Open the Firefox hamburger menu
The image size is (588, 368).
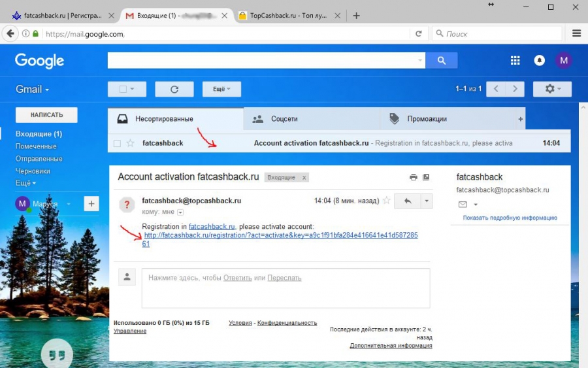click(577, 33)
